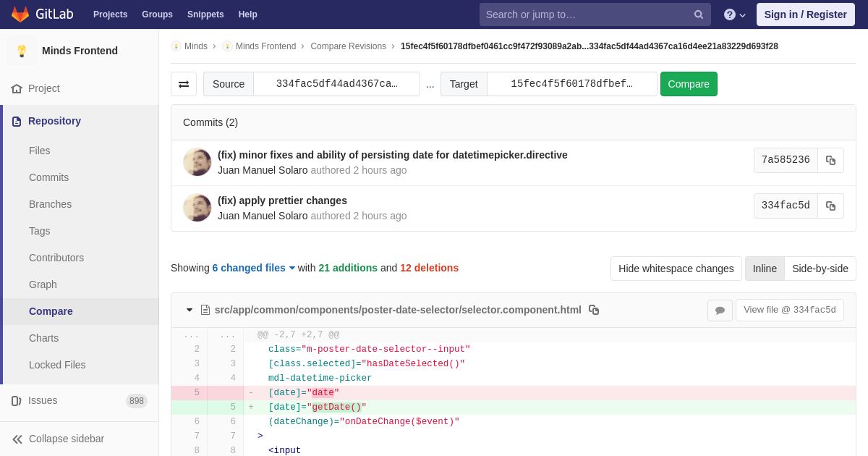Click the Repository document icon

coord(17,121)
